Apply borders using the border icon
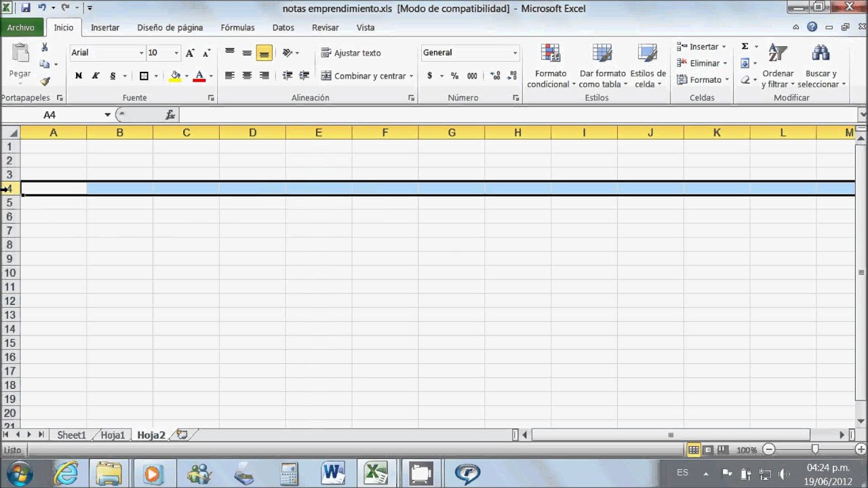The height and width of the screenshot is (488, 868). tap(144, 76)
